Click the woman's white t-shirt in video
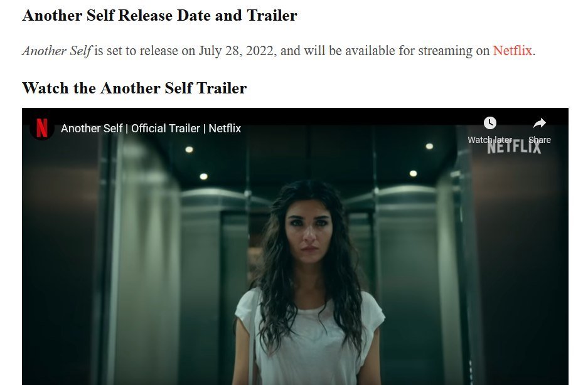The width and height of the screenshot is (588, 385). click(309, 337)
